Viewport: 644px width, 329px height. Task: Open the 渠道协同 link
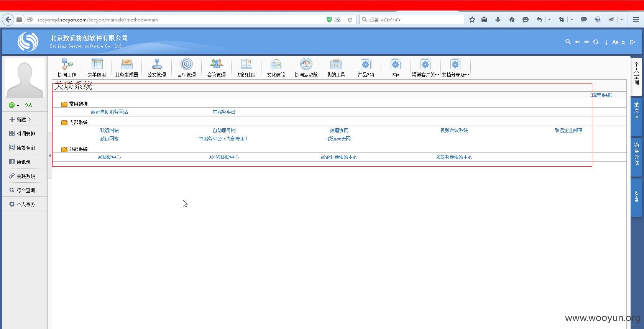(339, 130)
